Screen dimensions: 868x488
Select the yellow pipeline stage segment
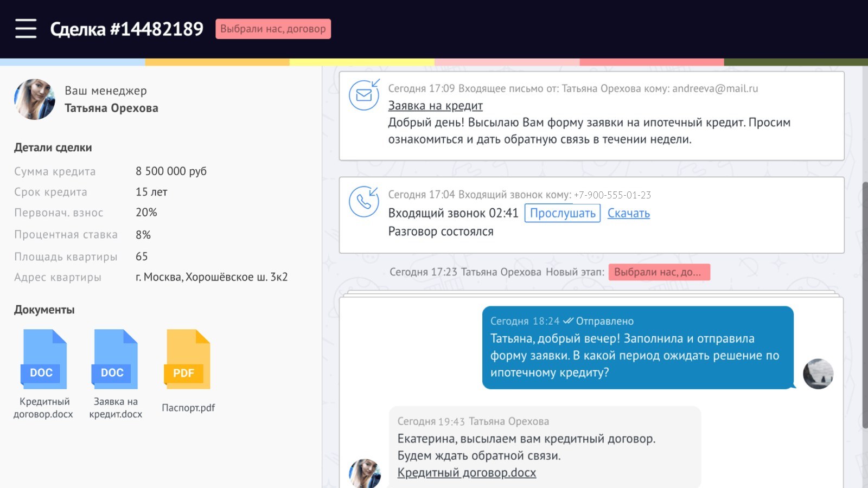(362, 62)
